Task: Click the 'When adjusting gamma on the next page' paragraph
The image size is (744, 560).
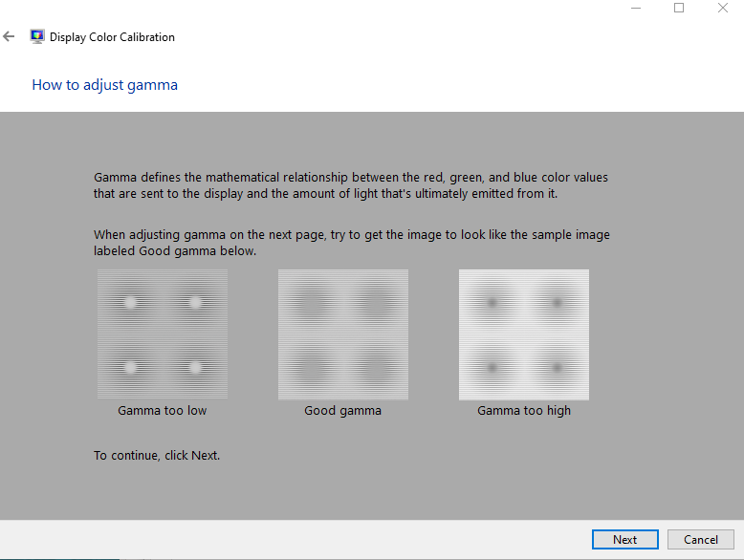Action: [x=352, y=243]
